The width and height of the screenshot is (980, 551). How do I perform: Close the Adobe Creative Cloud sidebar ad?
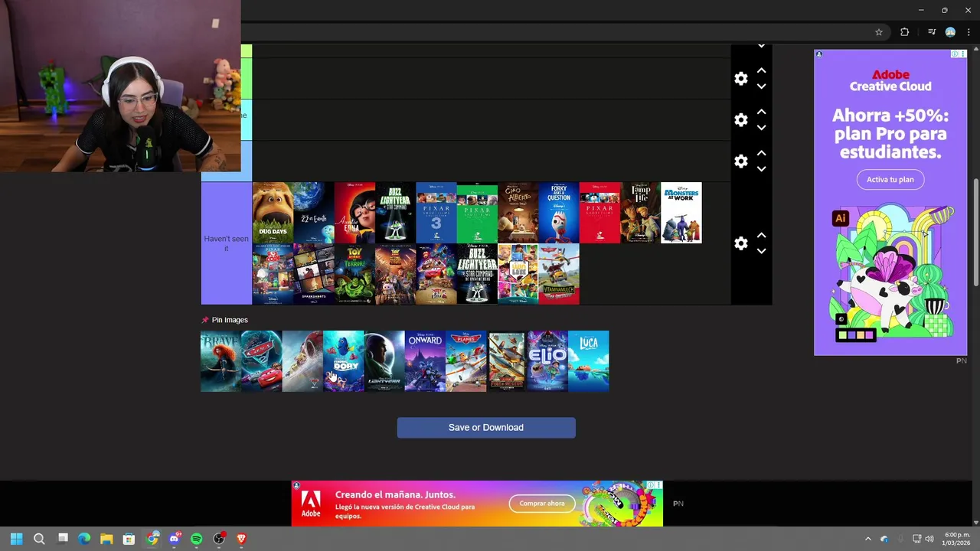962,54
